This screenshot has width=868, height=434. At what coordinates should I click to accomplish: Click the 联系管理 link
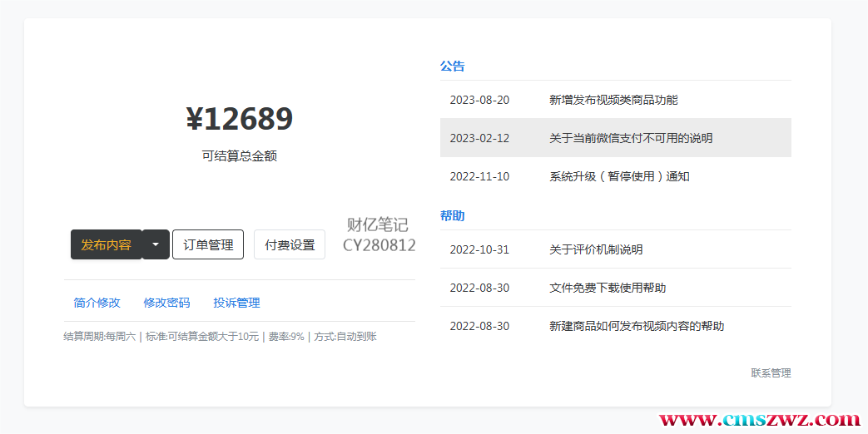(x=771, y=373)
